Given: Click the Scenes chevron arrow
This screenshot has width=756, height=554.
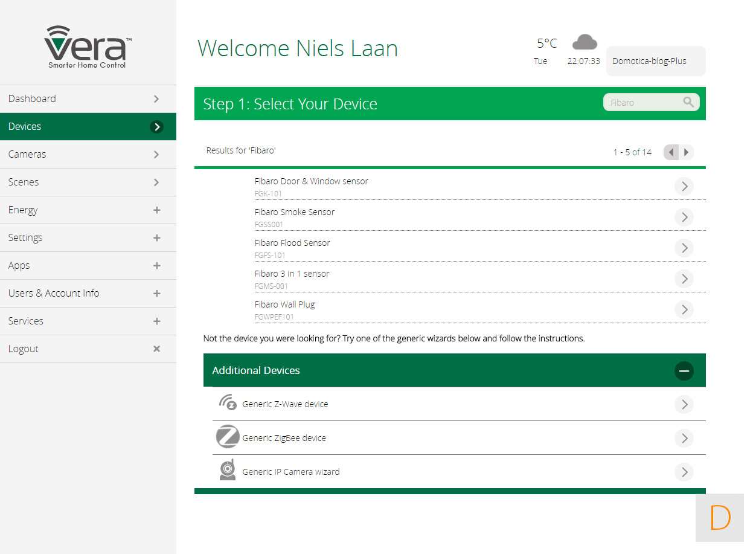Looking at the screenshot, I should point(156,182).
